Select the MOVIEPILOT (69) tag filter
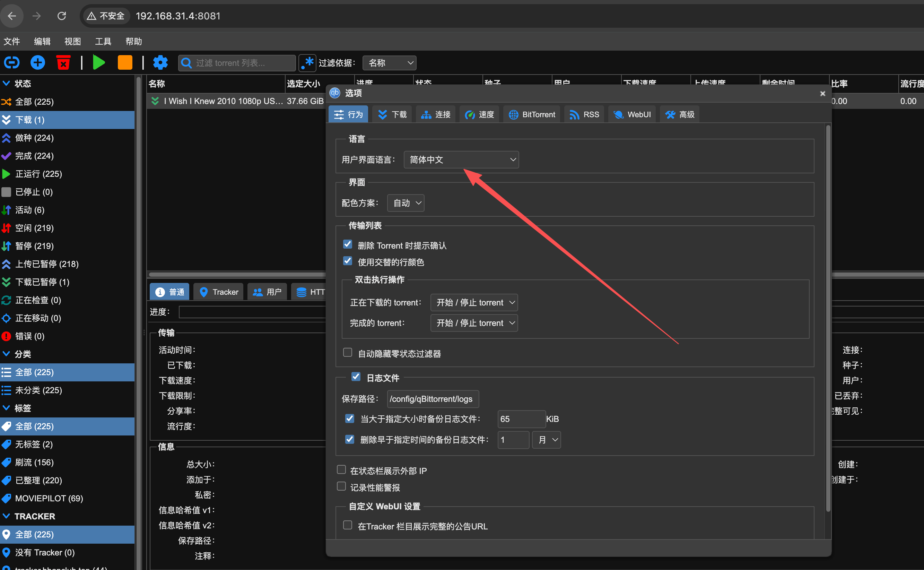924x570 pixels. pos(49,498)
